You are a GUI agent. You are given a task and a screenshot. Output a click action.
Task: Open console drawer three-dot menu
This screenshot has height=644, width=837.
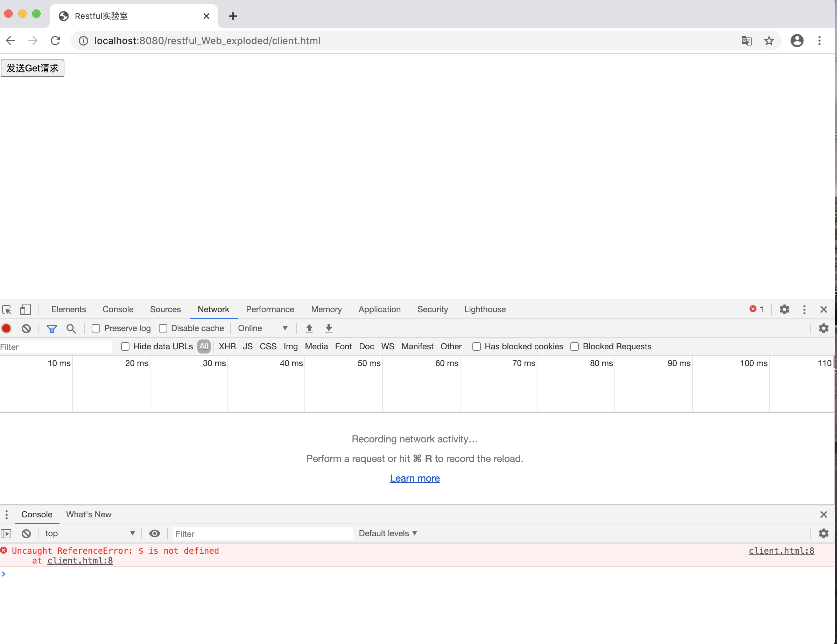(7, 514)
